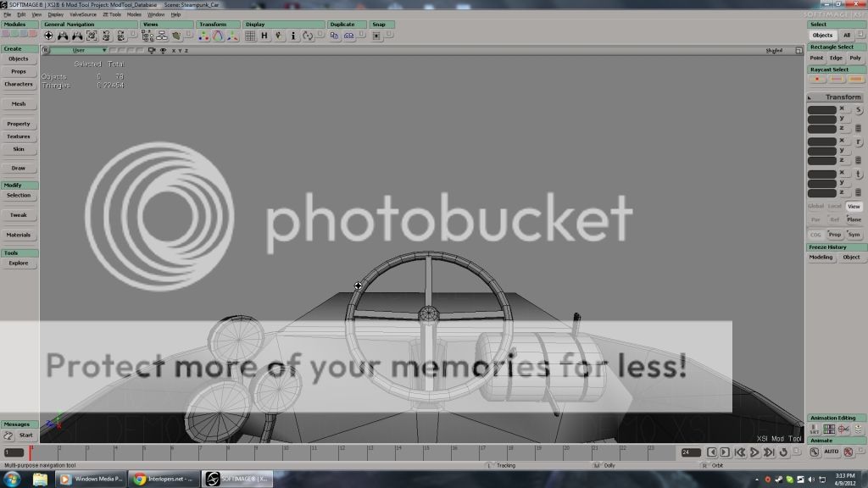Enable View transform mode
Image resolution: width=868 pixels, height=488 pixels.
(854, 206)
